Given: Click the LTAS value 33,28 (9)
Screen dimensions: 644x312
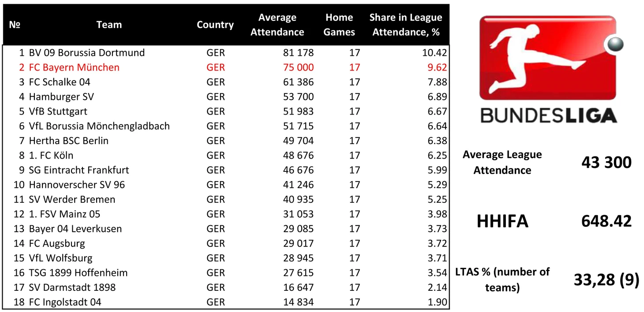Looking at the screenshot, I should pyautogui.click(x=606, y=280).
